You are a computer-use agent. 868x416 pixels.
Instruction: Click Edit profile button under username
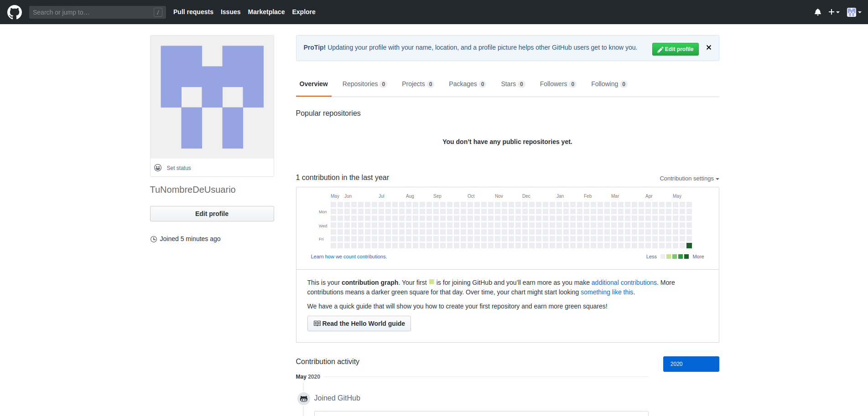[x=212, y=214]
